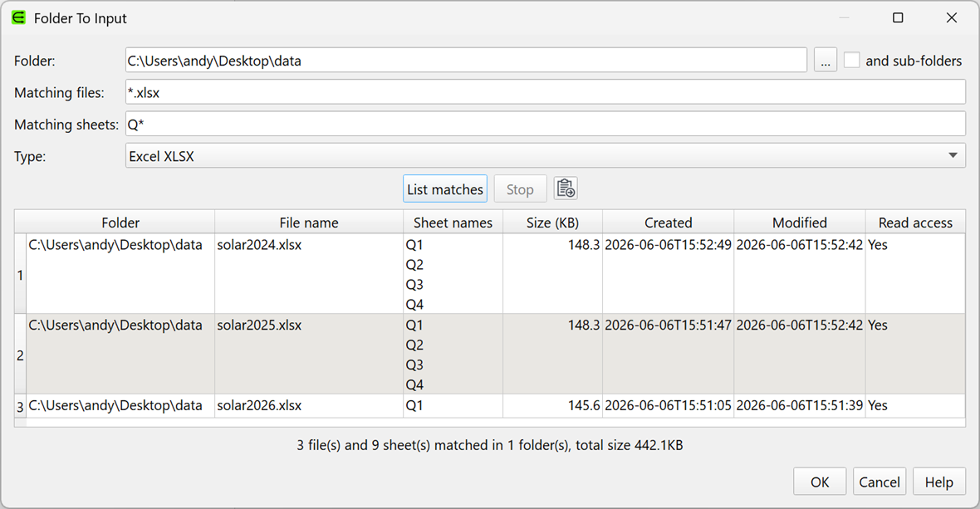The width and height of the screenshot is (980, 509).
Task: Click the matched files summary text
Action: point(489,445)
